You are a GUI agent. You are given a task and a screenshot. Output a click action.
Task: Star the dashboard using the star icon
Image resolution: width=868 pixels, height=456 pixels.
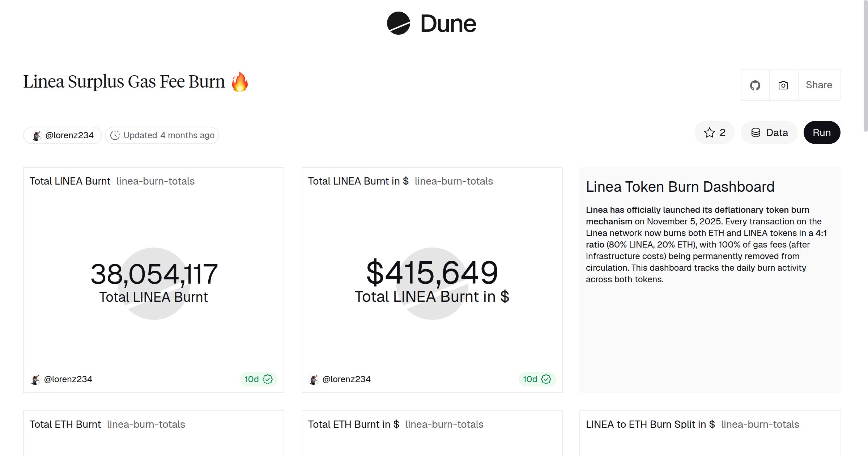709,132
